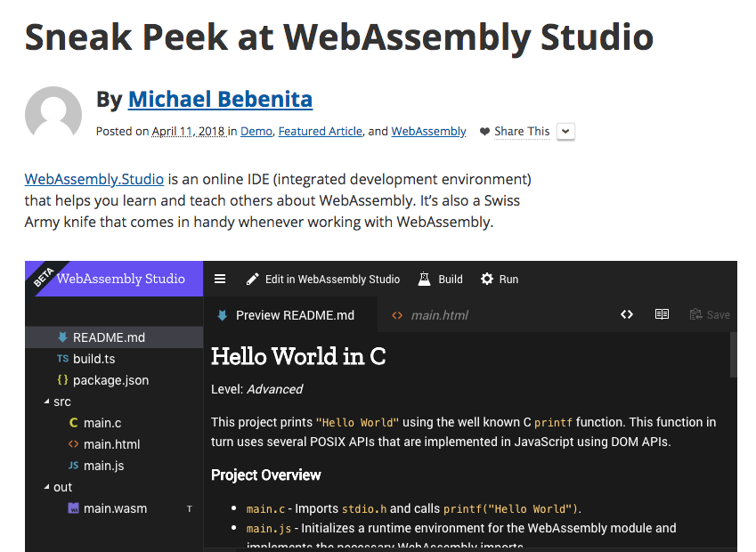
Task: Open the Featured Article category link
Action: click(x=321, y=131)
